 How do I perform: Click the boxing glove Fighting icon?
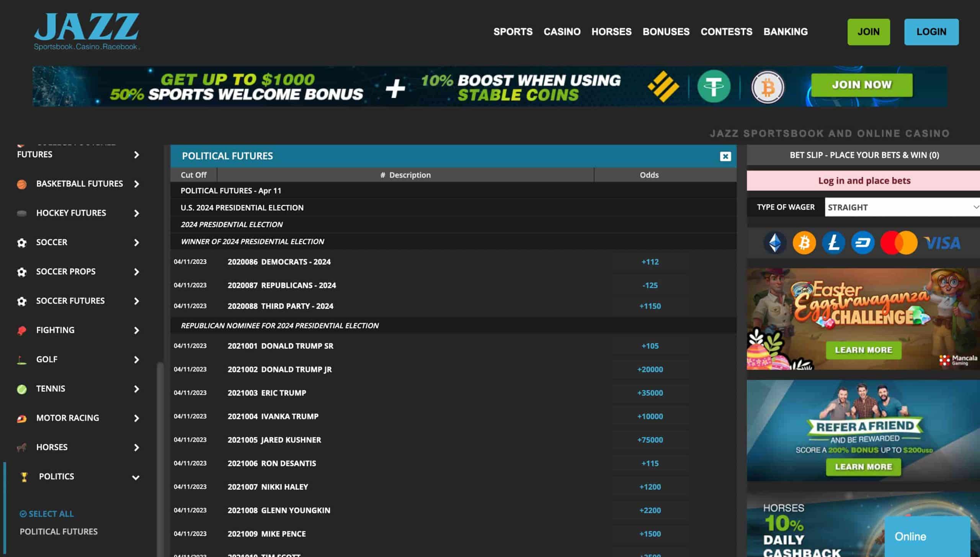coord(22,331)
